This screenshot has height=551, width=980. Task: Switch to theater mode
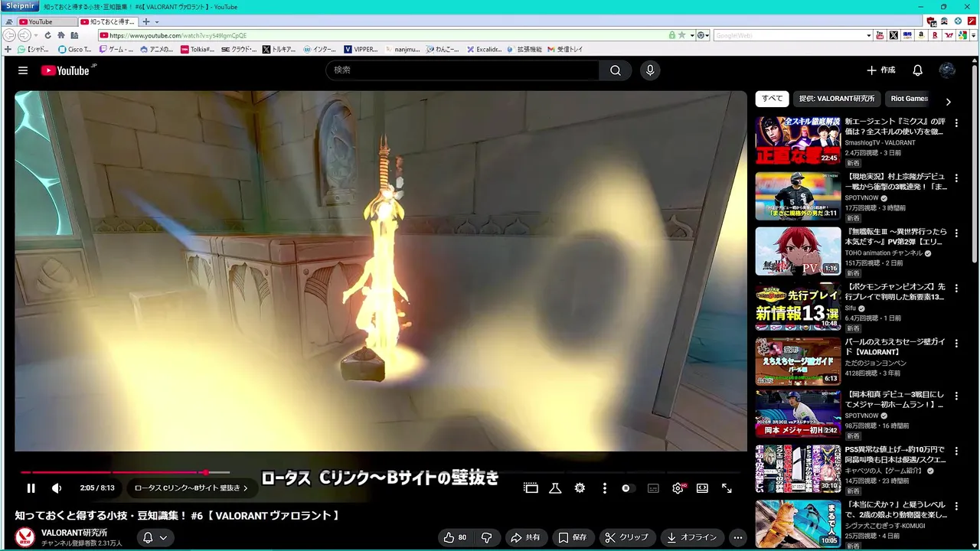(702, 488)
